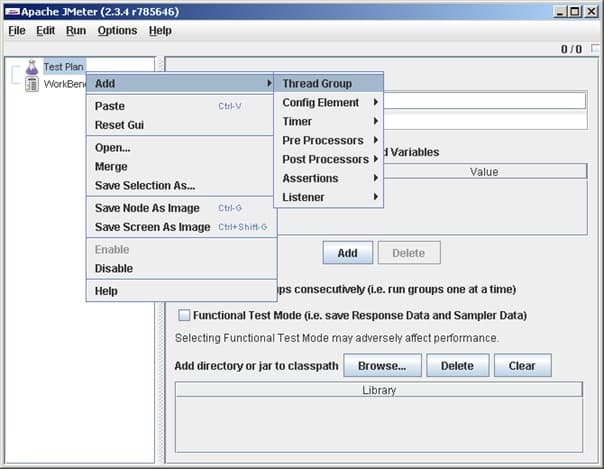This screenshot has height=469, width=604.
Task: Toggle the Functional Test Mode checkbox
Action: 184,315
